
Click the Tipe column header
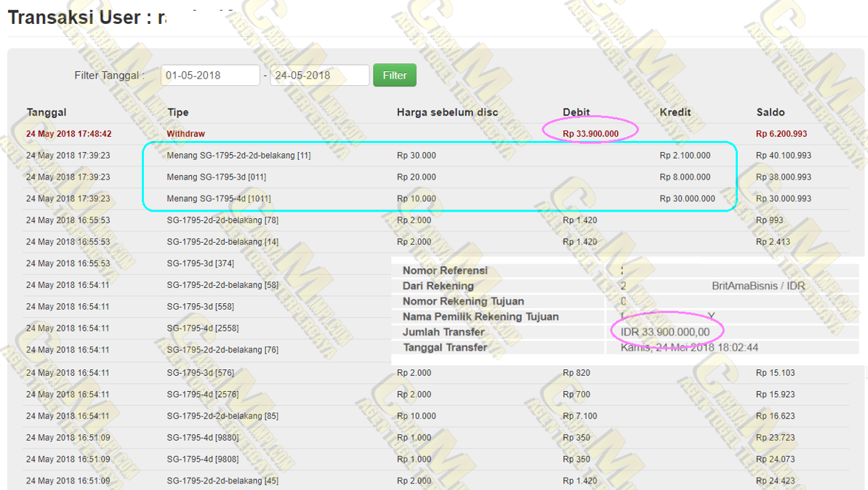tap(177, 112)
